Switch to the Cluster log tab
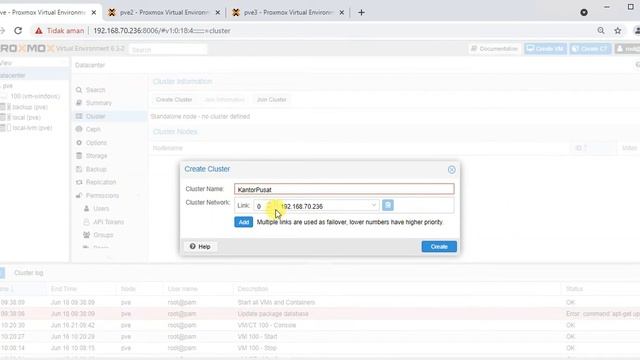The image size is (640, 360). point(29,273)
